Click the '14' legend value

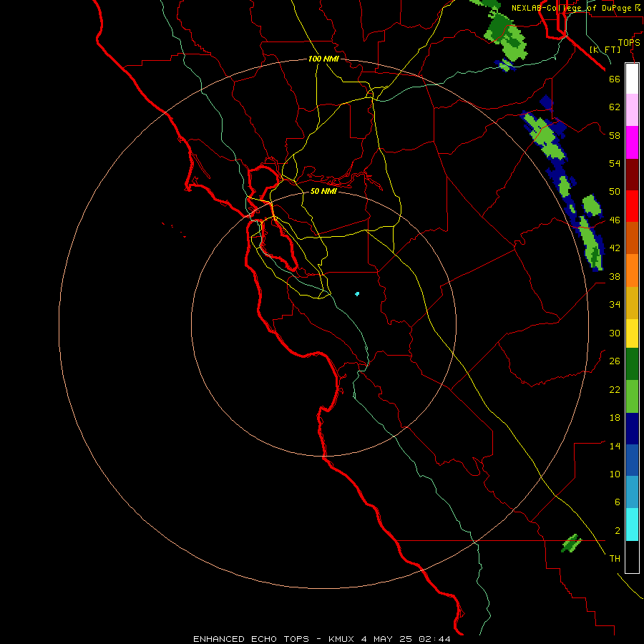[x=615, y=446]
